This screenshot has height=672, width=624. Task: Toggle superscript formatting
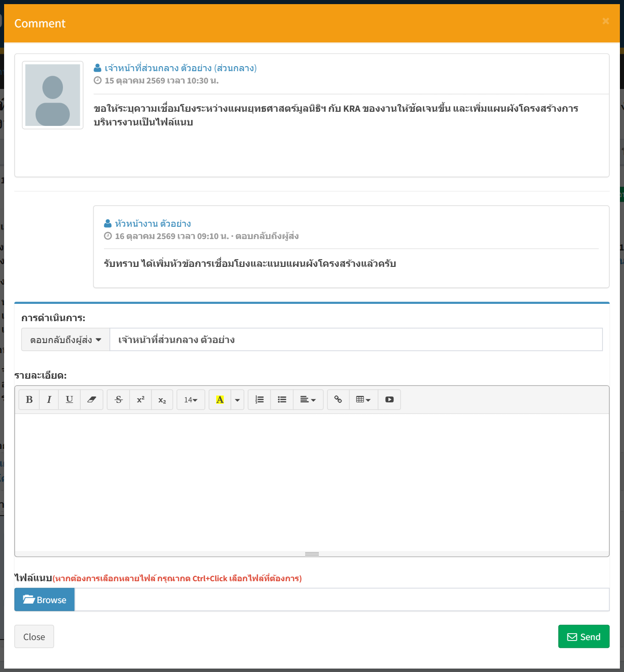(x=140, y=400)
